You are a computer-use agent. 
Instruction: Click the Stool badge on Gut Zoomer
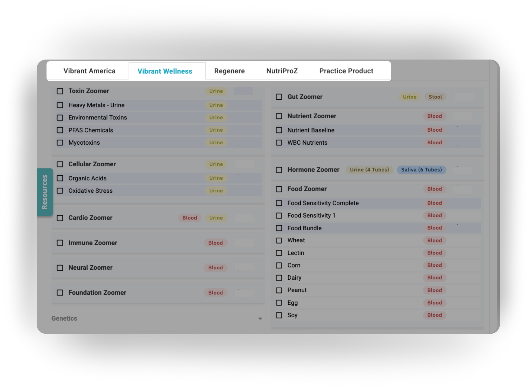tap(435, 97)
